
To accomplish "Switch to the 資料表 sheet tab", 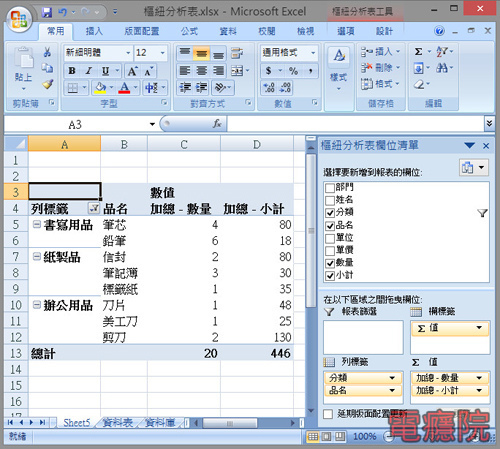I will (118, 423).
